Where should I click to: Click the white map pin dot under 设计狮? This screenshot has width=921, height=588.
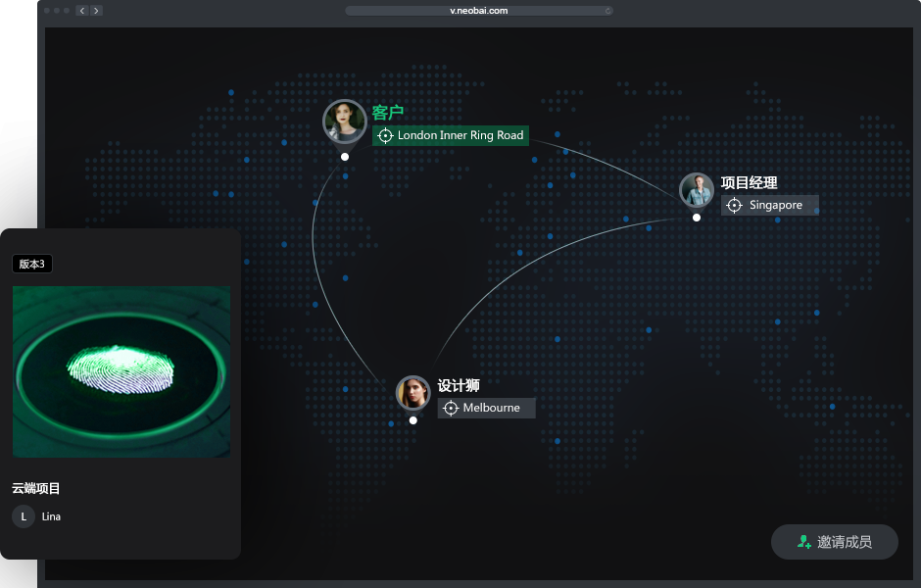[412, 420]
